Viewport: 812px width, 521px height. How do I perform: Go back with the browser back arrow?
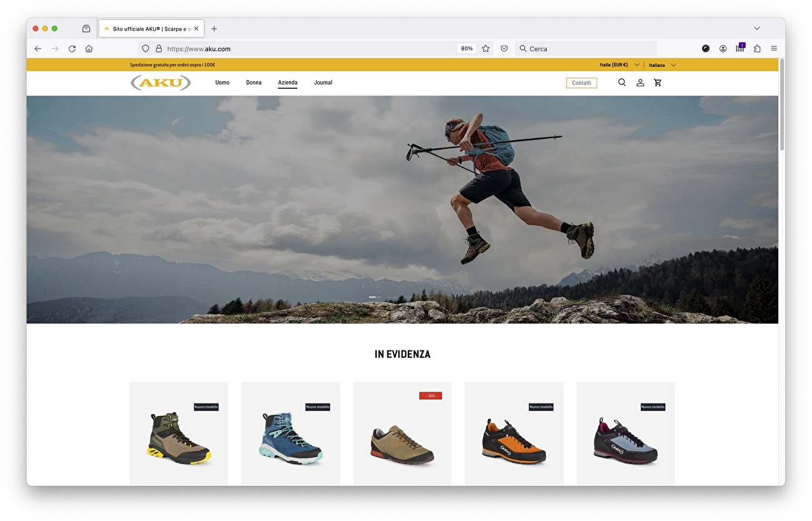[38, 49]
